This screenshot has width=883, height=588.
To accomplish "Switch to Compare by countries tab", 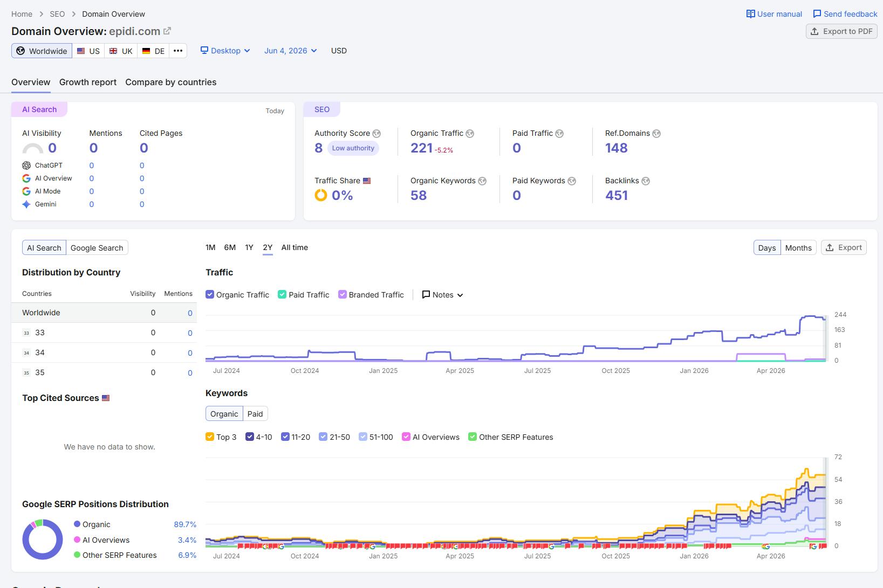I will click(171, 82).
